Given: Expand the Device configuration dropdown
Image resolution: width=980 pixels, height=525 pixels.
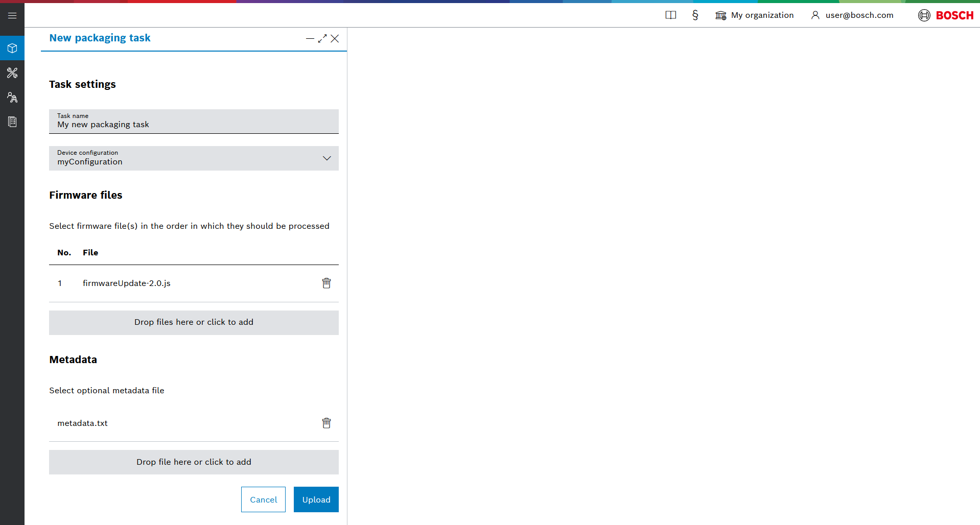Looking at the screenshot, I should click(326, 158).
